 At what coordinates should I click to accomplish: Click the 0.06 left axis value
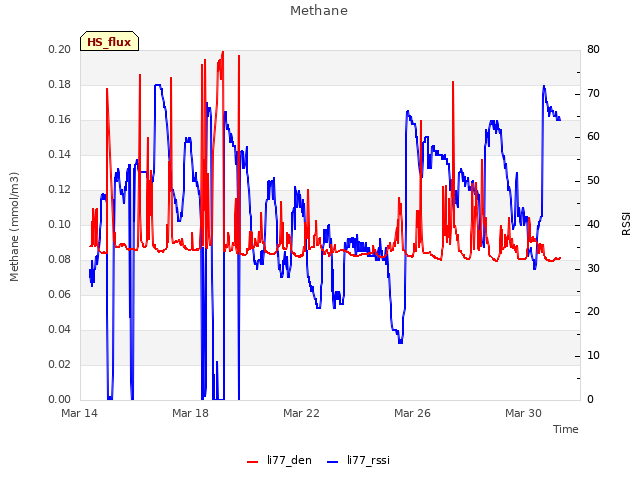click(x=59, y=295)
